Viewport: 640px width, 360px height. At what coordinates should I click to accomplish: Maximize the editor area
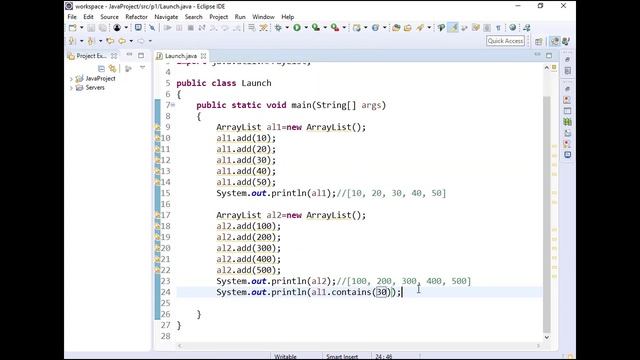coord(549,55)
